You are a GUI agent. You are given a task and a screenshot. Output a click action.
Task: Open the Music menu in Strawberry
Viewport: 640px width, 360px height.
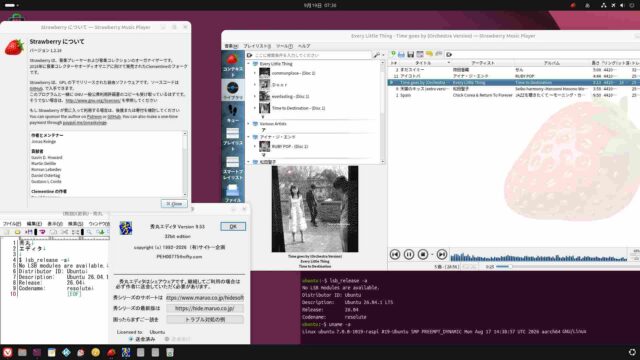coord(231,46)
